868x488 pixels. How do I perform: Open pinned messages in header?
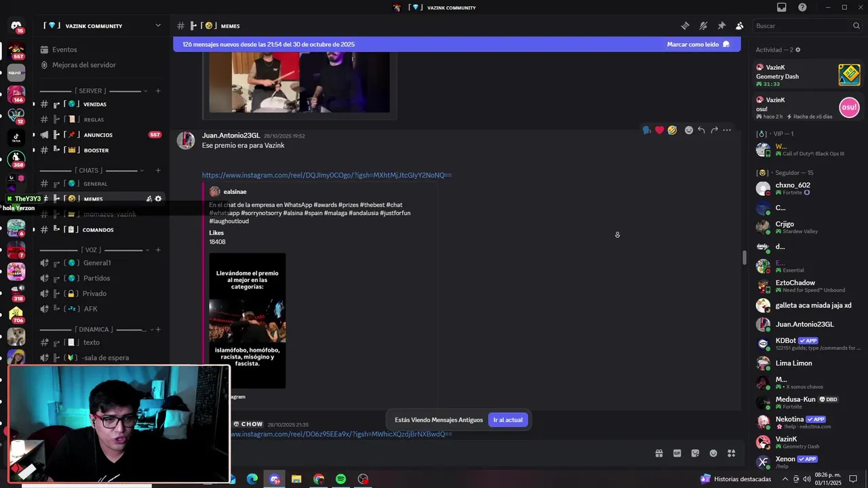[722, 26]
